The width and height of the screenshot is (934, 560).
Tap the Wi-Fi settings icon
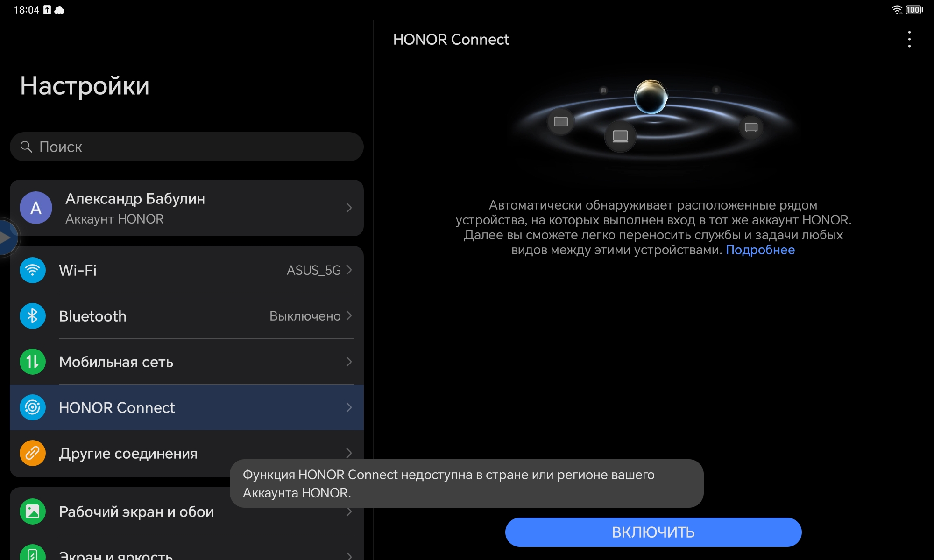point(33,270)
